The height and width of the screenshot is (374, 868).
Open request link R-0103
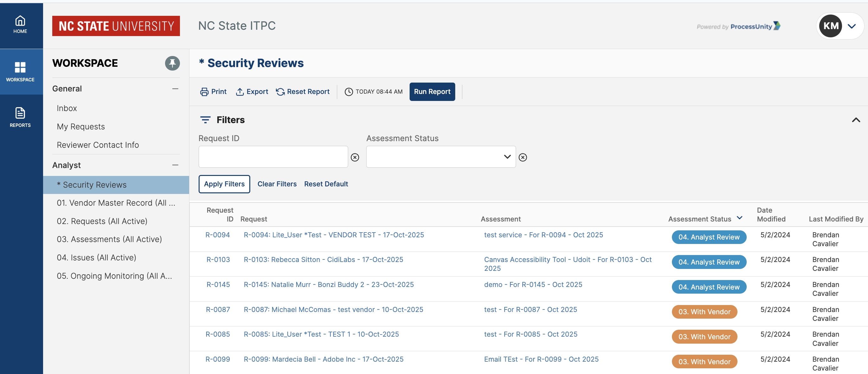(x=218, y=259)
